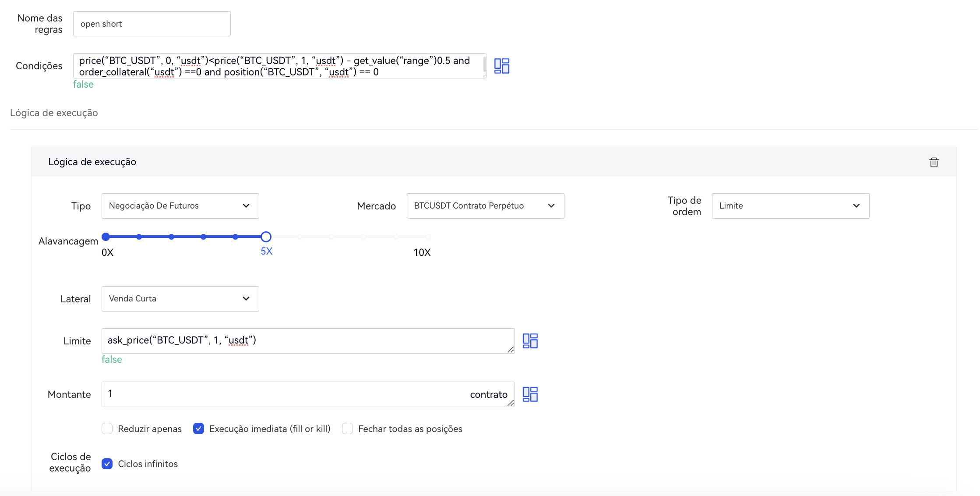Click the Montante amount field
The image size is (980, 496).
285,394
